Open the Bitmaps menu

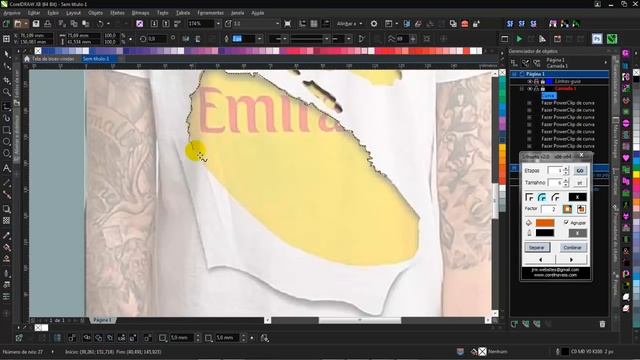tap(140, 13)
